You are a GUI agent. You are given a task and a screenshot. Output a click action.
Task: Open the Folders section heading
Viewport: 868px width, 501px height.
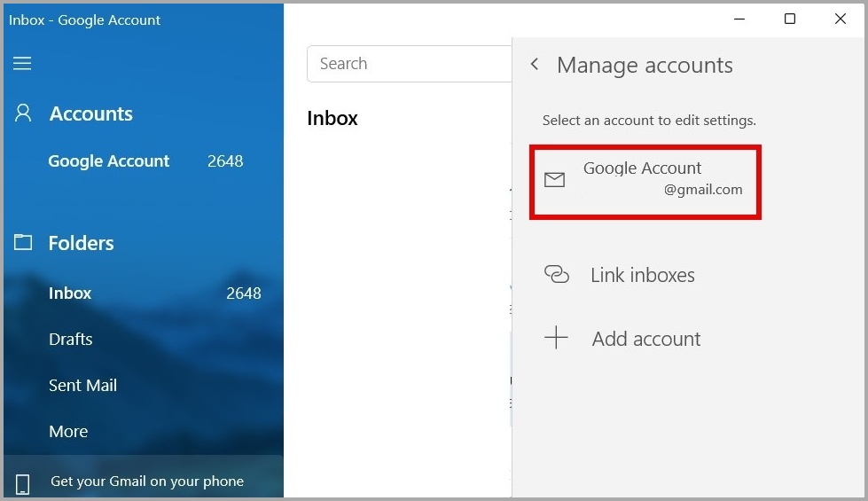click(82, 243)
